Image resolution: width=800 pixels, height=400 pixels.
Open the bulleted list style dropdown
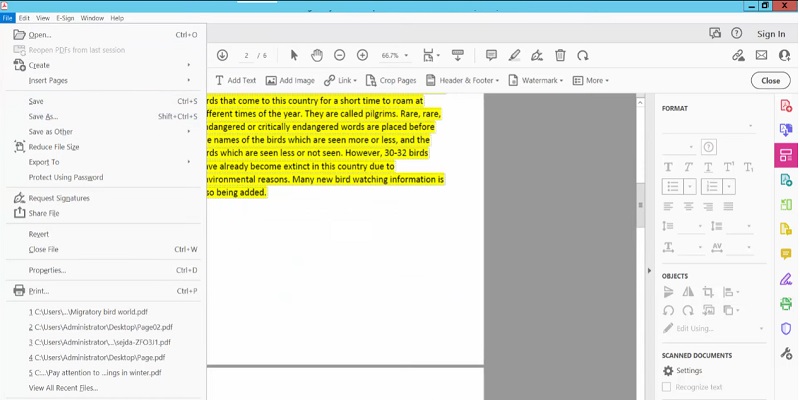(690, 187)
